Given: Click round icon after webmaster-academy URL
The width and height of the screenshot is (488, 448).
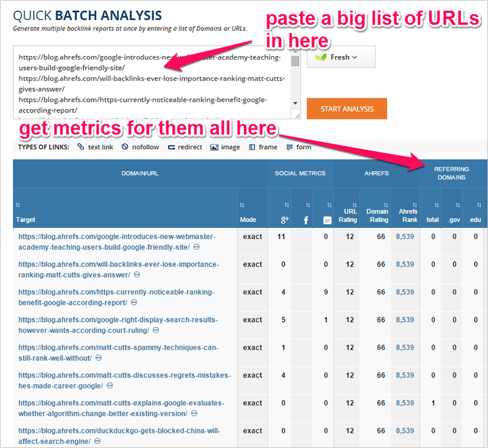Looking at the screenshot, I should (x=197, y=247).
